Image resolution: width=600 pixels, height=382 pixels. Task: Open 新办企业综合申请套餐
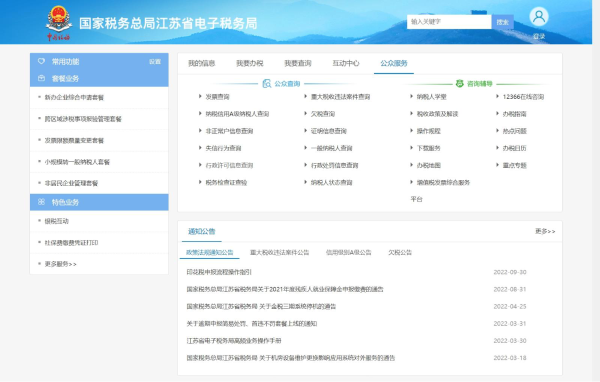[74, 97]
